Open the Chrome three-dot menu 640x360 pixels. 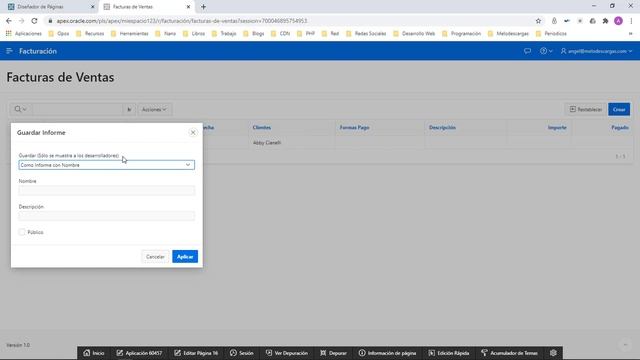pyautogui.click(x=631, y=21)
